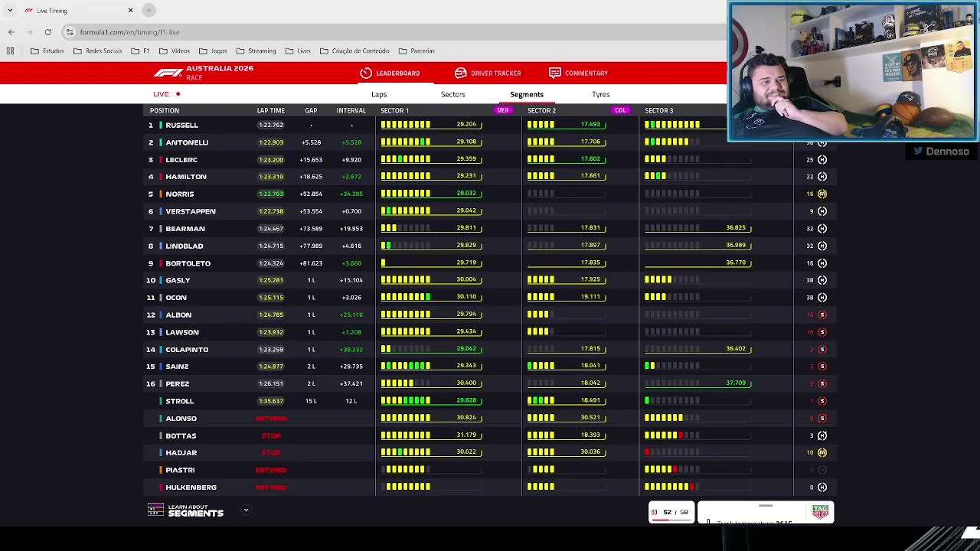Image resolution: width=980 pixels, height=551 pixels.
Task: Click the pause icon beside lap 52 / 58
Action: 655,512
